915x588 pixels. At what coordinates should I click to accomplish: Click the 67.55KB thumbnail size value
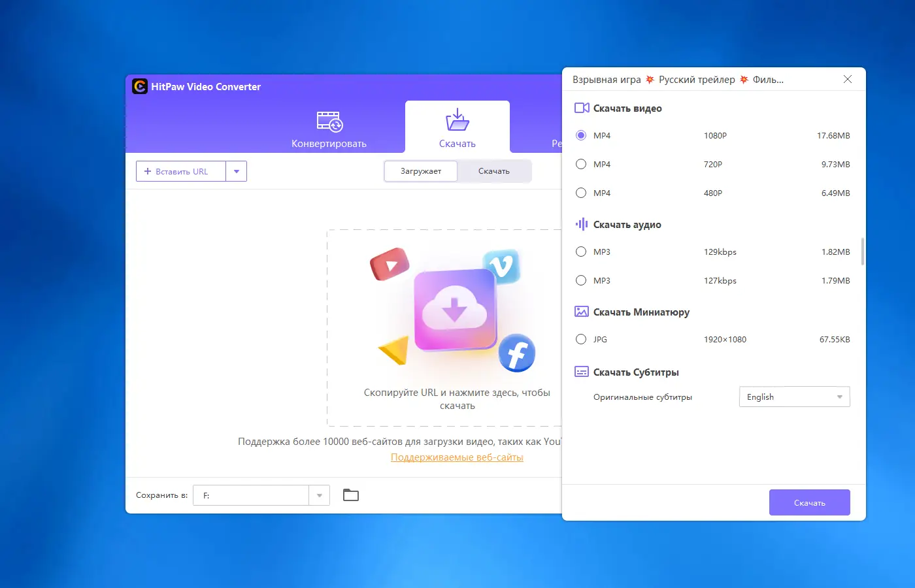point(835,339)
